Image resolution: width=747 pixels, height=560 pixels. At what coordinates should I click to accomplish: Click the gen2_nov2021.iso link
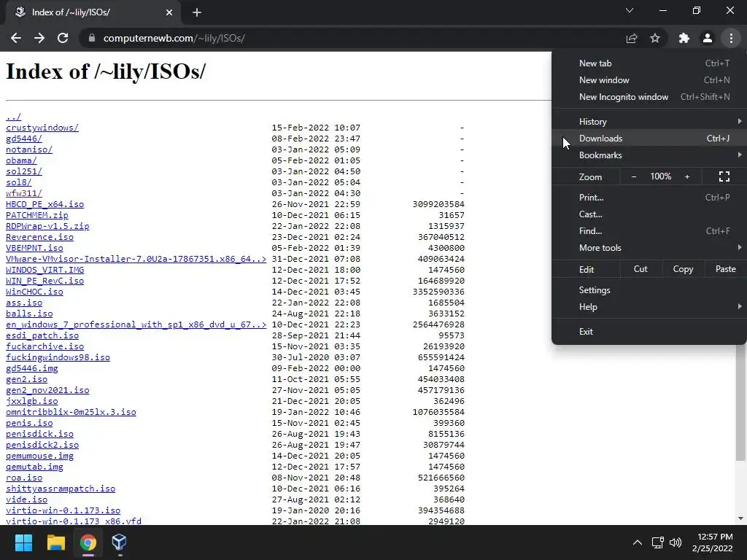click(47, 390)
